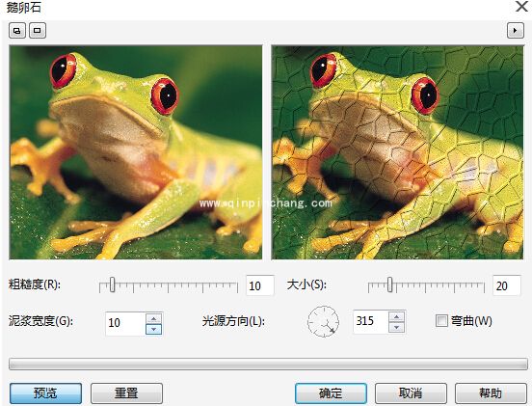Click the original frog preview image
This screenshot has height=406, width=532.
click(x=135, y=152)
